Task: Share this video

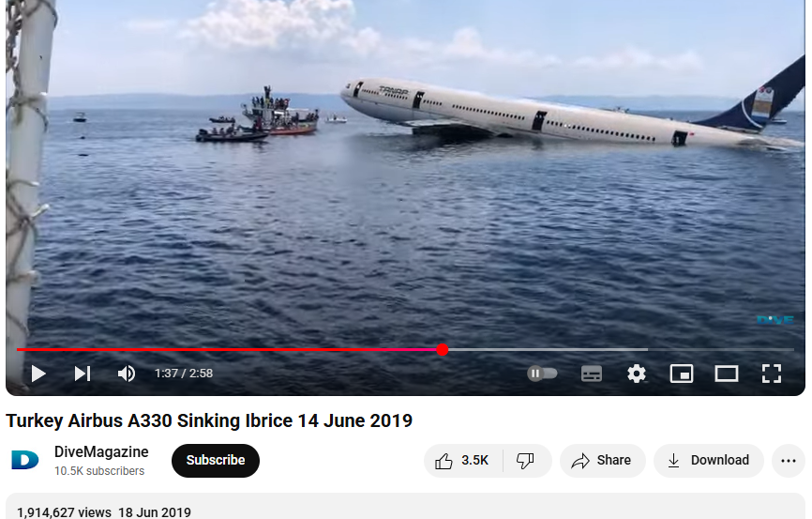Action: [602, 461]
